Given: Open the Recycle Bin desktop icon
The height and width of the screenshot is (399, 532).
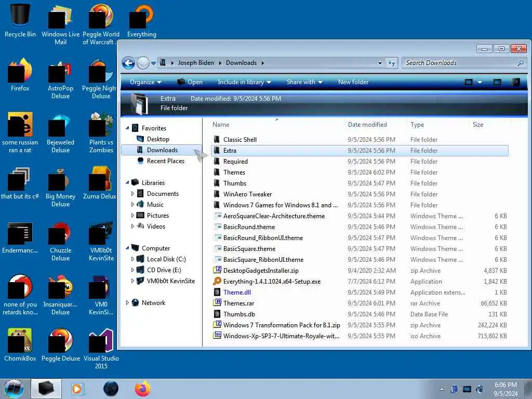Looking at the screenshot, I should pos(20,20).
